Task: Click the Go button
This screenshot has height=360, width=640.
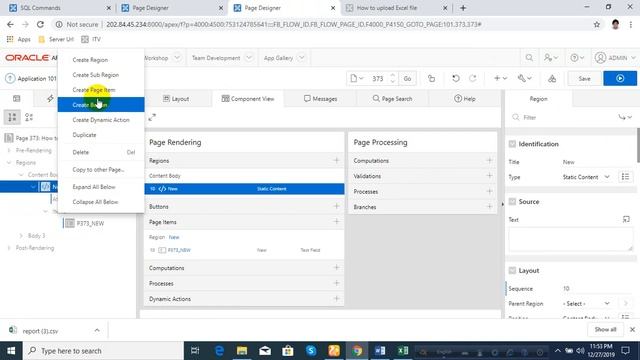Action: click(x=407, y=78)
